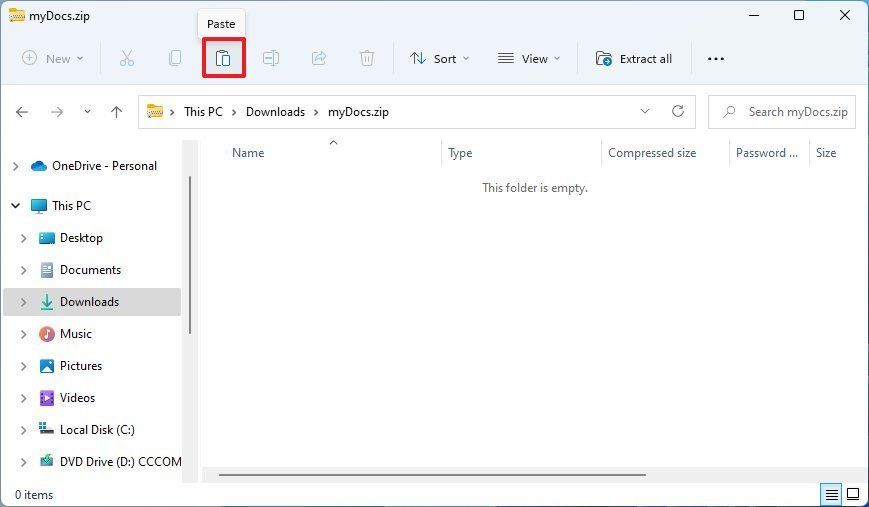Click the Extract all button
The image size is (869, 507).
coord(633,58)
